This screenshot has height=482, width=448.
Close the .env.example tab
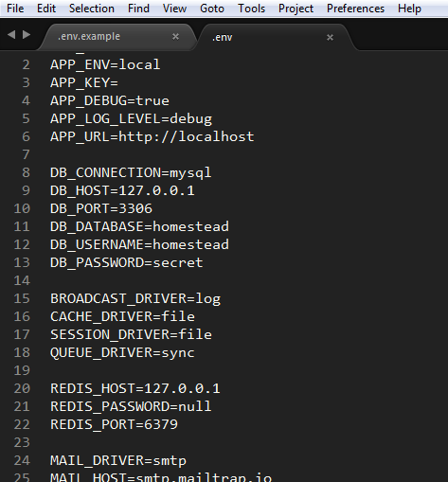click(x=175, y=37)
